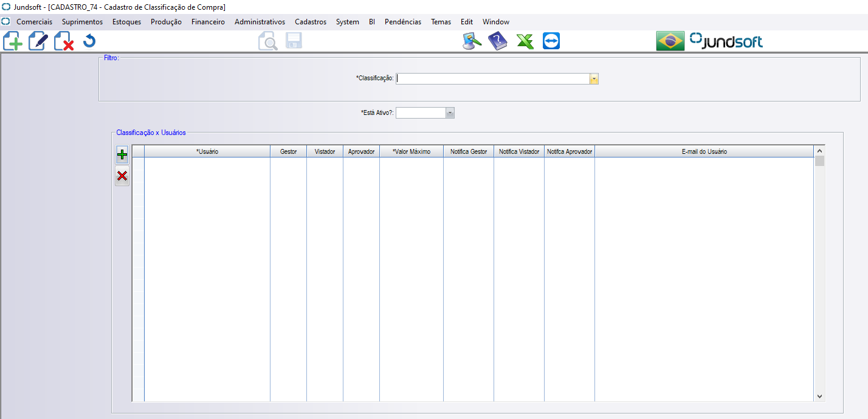
Task: Click the E-mail do Usuário column header
Action: [x=704, y=151]
